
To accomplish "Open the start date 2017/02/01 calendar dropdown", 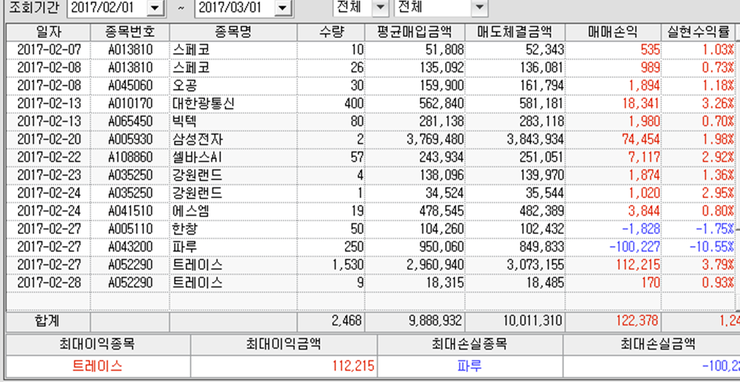I will tap(155, 8).
